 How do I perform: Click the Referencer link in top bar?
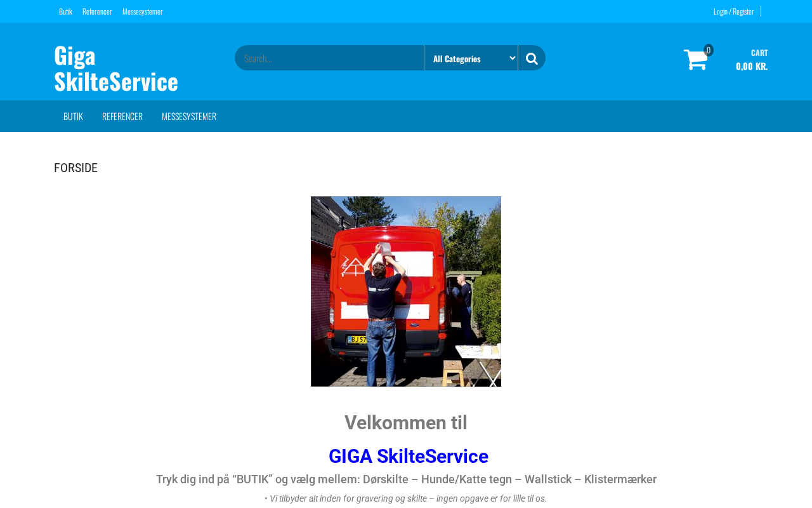tap(97, 11)
